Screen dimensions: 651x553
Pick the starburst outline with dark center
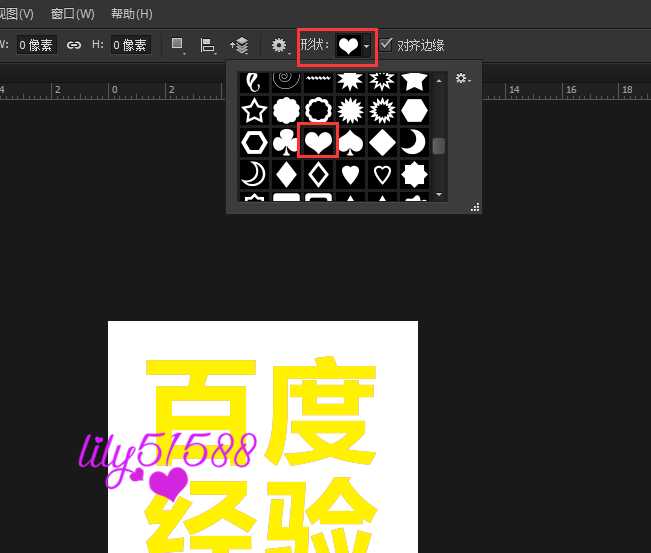point(382,82)
